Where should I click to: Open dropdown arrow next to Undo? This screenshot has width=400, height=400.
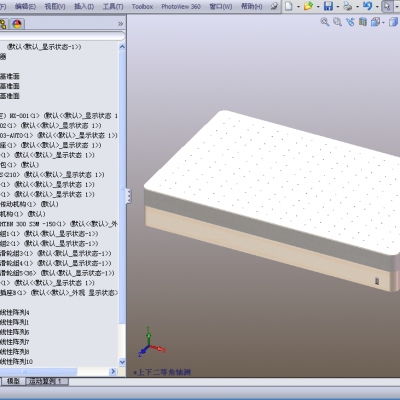tap(377, 6)
